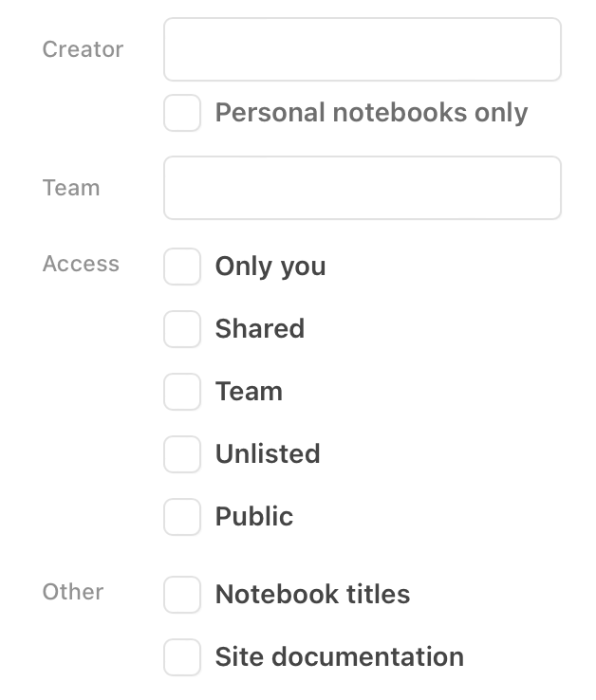Focus the Team text field
The image size is (596, 700).
pyautogui.click(x=362, y=188)
